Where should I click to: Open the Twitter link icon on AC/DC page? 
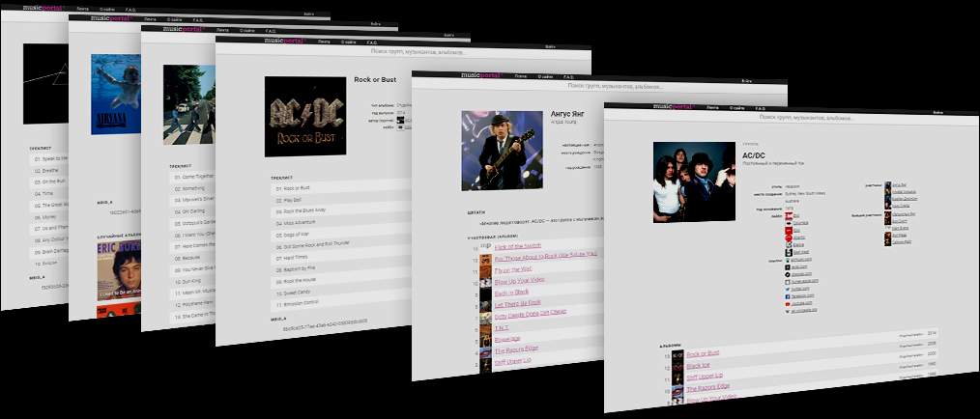787,289
